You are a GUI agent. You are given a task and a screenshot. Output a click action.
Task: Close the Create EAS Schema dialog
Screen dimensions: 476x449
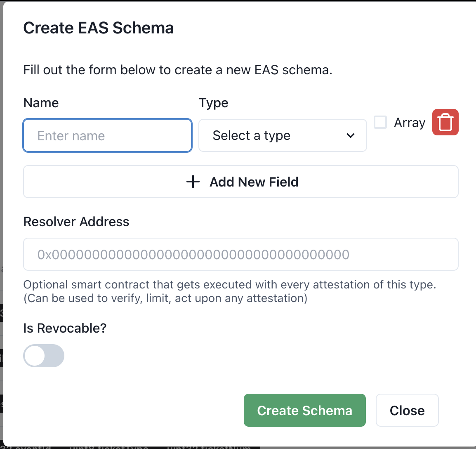click(x=407, y=410)
